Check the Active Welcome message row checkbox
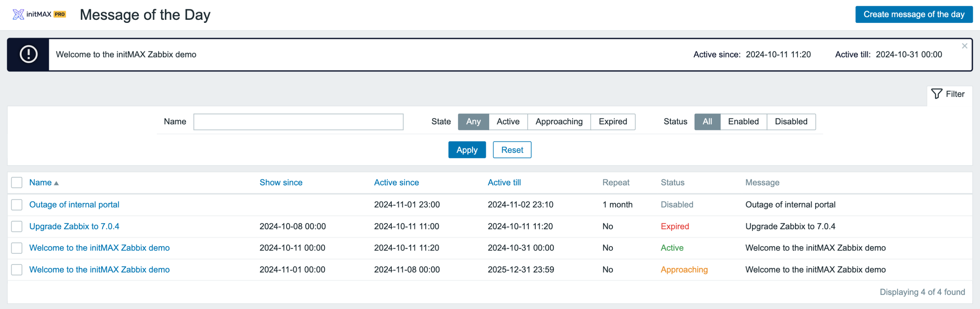 click(17, 248)
